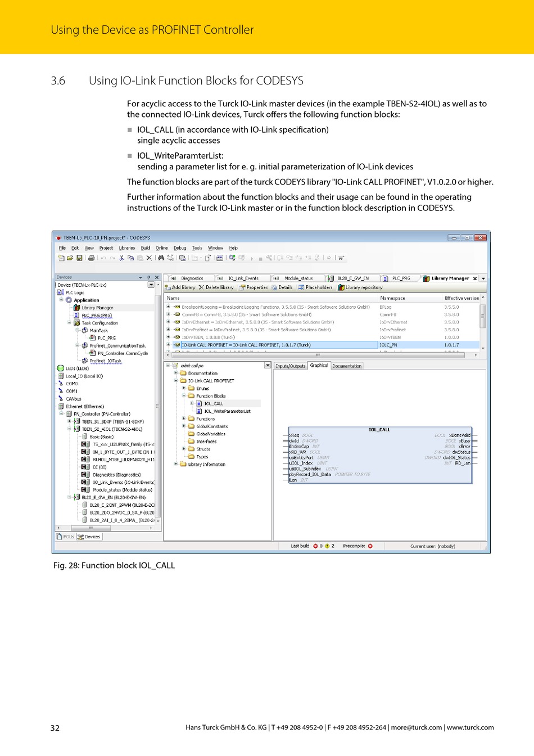Switch to the POUs panel tab

(65, 537)
